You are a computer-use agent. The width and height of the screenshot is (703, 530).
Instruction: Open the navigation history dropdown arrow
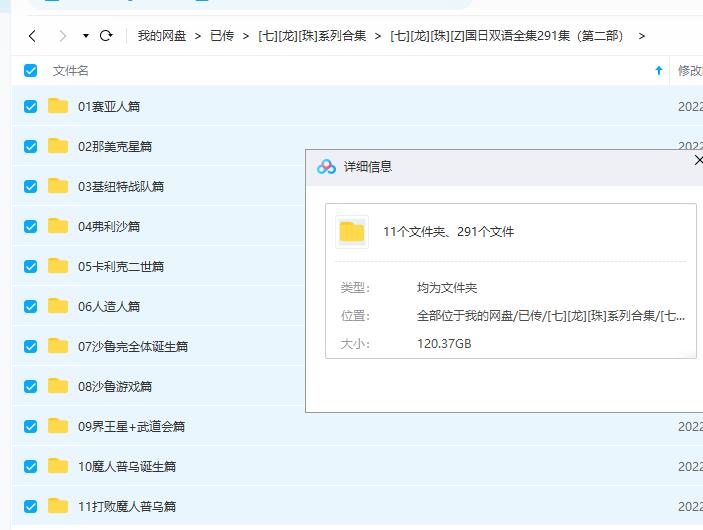[x=86, y=36]
